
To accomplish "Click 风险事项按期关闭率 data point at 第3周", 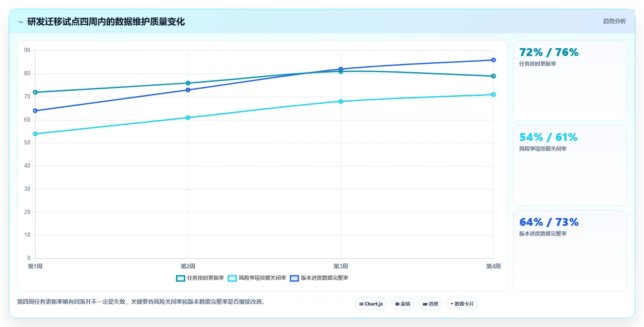I will 341,102.
